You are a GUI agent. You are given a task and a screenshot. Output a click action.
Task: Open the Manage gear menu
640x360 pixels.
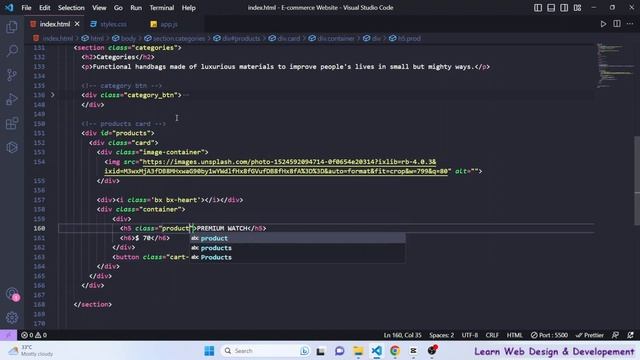[x=12, y=318]
